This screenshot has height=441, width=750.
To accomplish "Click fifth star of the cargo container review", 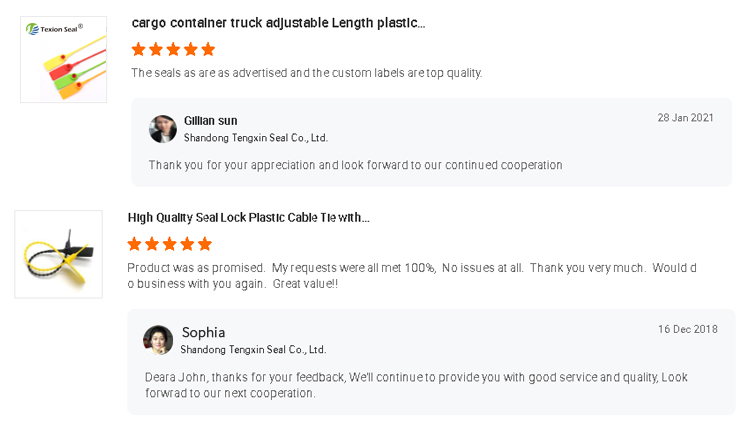I will click(208, 49).
